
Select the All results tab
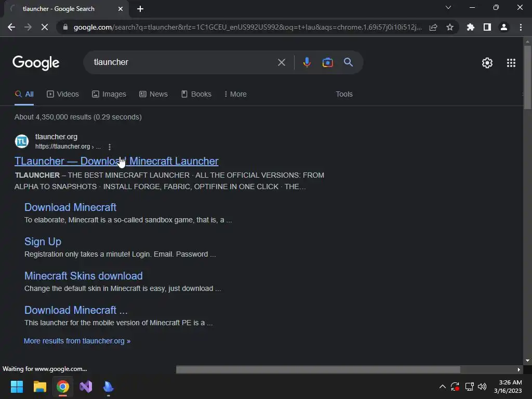click(x=24, y=95)
